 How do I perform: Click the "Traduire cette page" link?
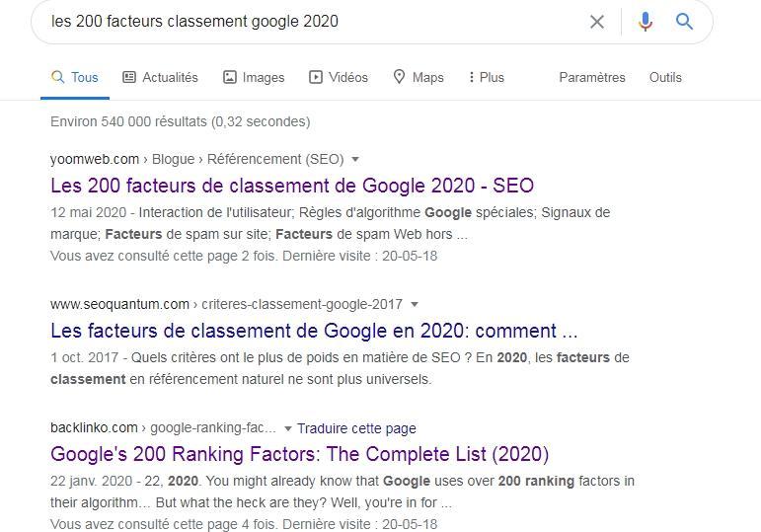point(356,428)
